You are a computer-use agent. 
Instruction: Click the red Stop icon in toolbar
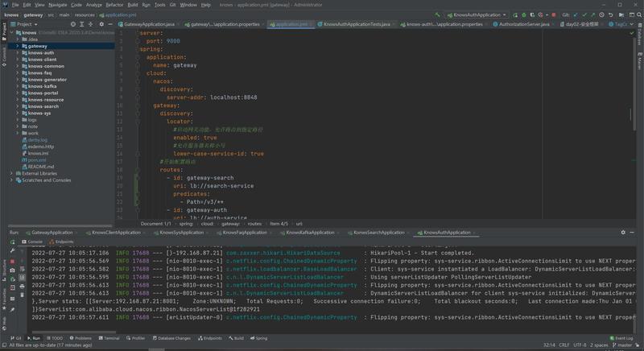pos(553,15)
